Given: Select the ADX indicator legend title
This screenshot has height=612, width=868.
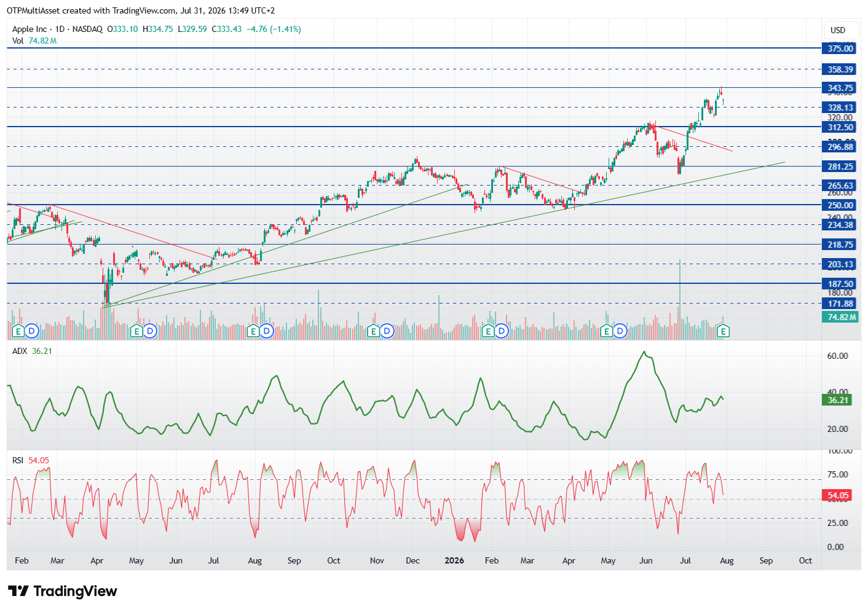Looking at the screenshot, I should pos(20,351).
